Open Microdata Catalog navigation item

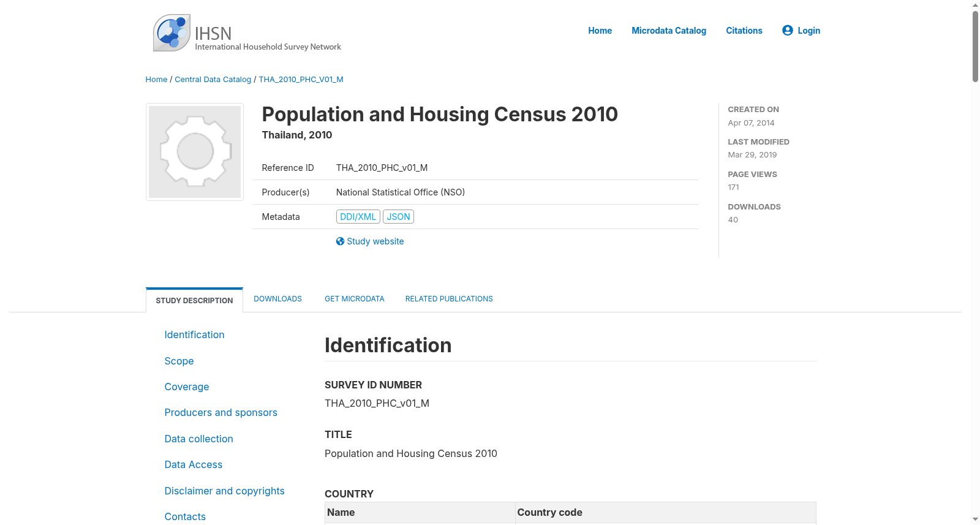669,31
